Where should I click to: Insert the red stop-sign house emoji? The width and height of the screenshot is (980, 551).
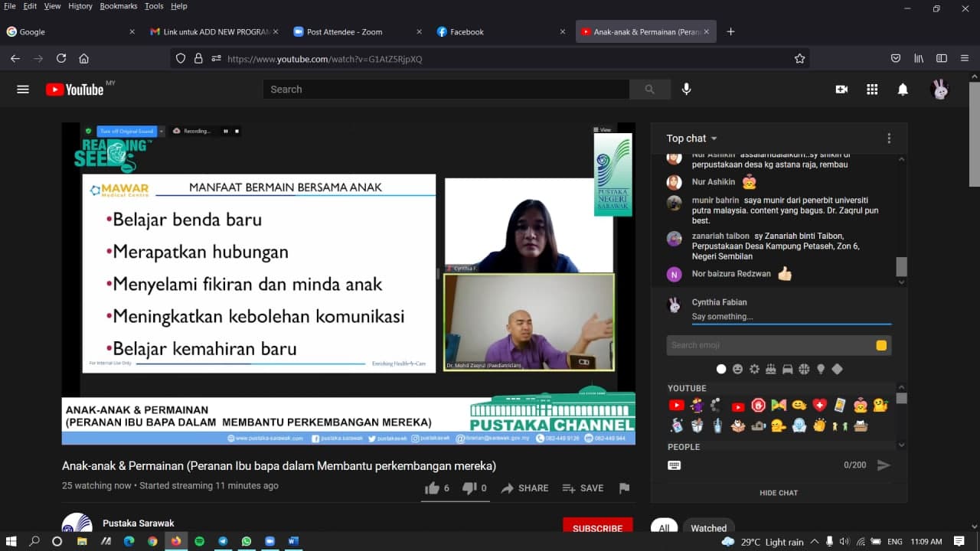[x=759, y=406]
